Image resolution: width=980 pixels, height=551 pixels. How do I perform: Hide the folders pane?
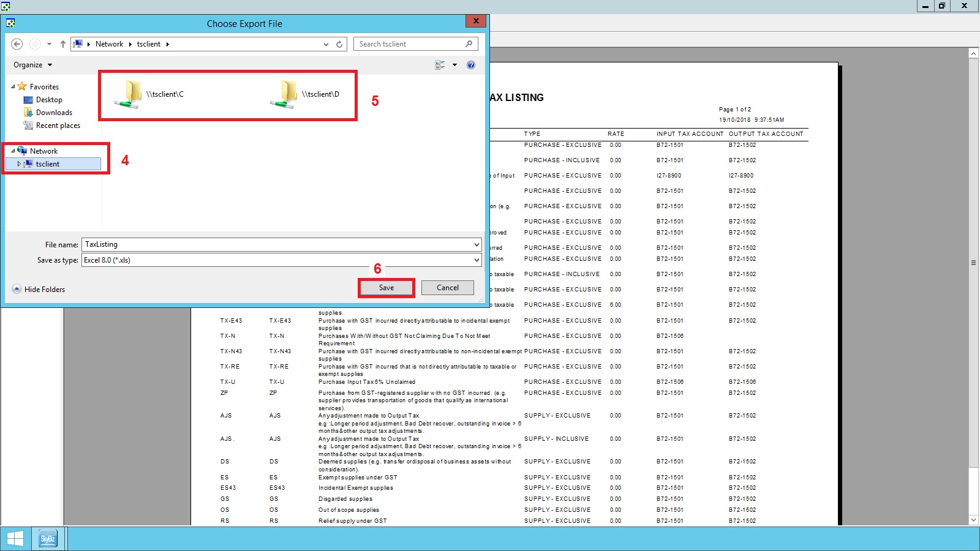coord(39,289)
